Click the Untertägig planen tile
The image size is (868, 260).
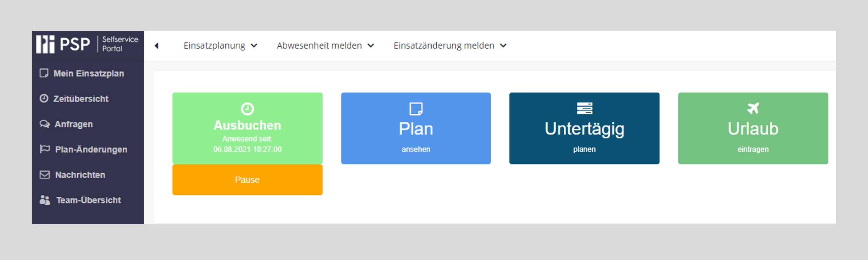[x=584, y=128]
